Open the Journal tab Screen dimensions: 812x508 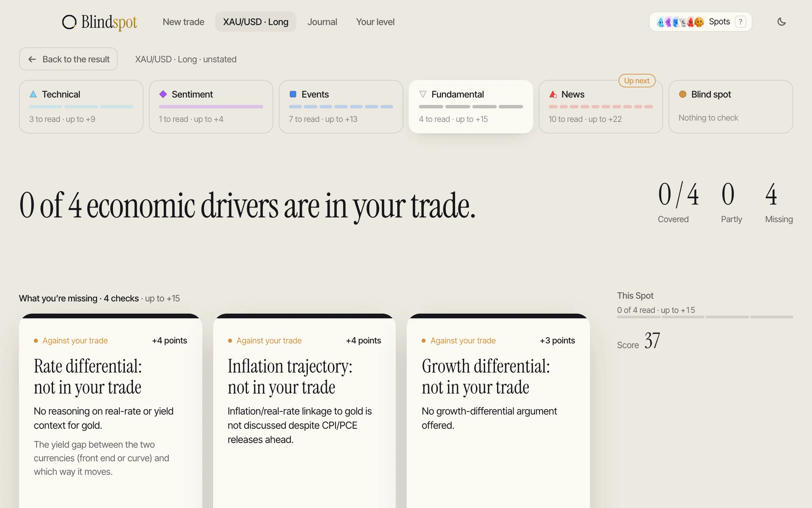click(322, 22)
